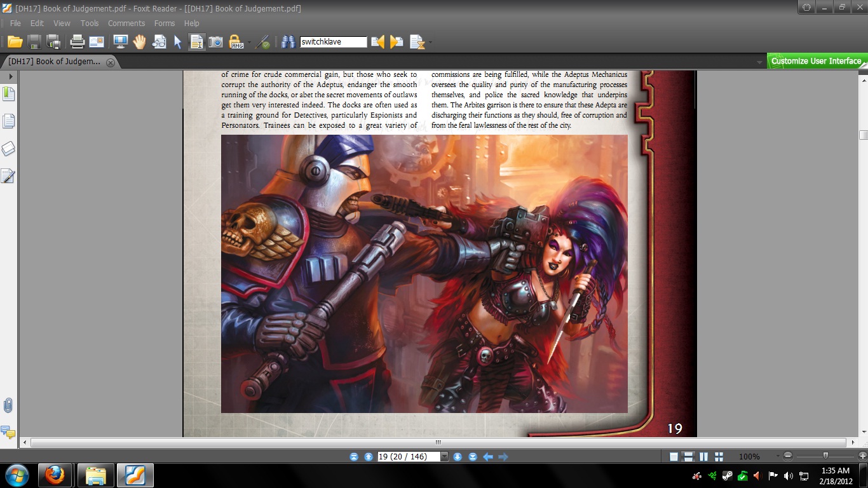Open the Layers side panel

(9, 148)
